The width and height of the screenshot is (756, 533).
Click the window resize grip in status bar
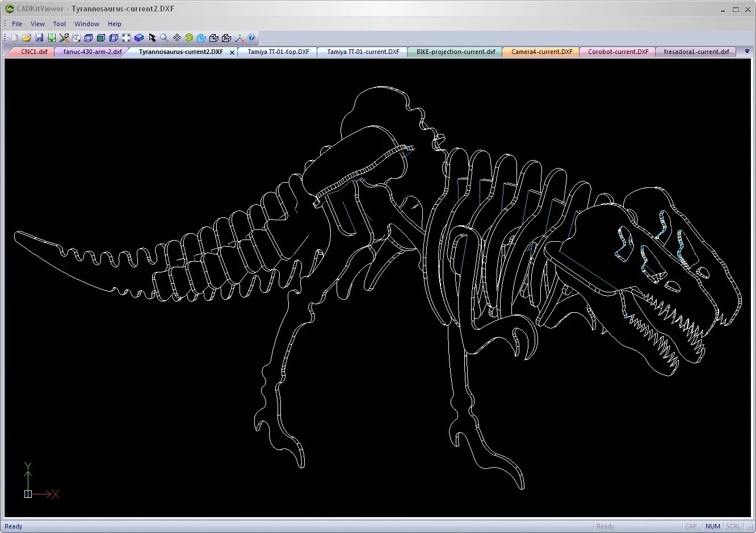[750, 527]
